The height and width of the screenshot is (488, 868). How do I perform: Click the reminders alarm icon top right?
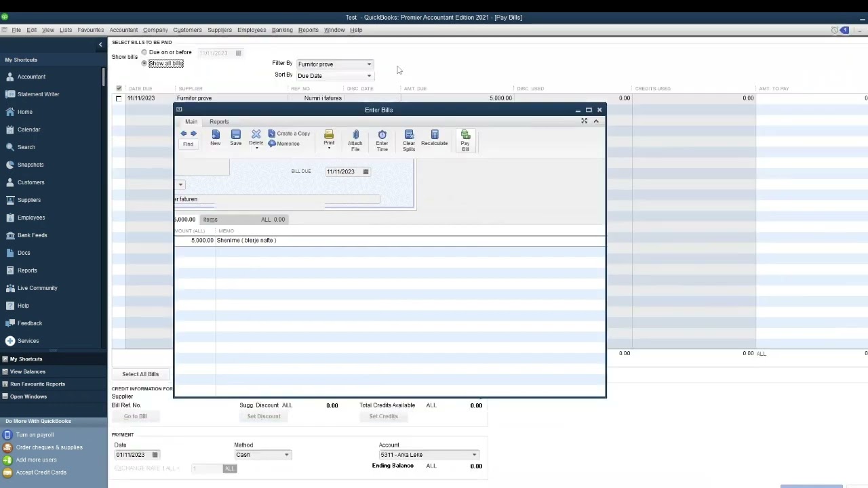pyautogui.click(x=835, y=30)
